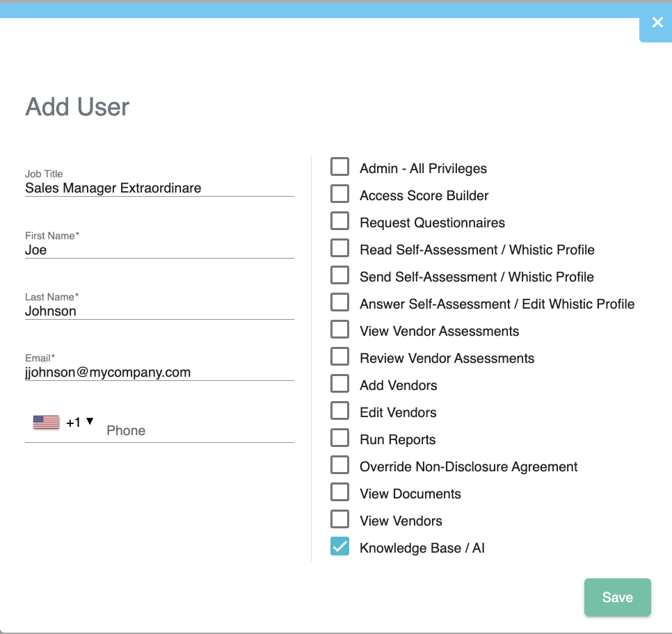Check the Admin - All Privileges box
The height and width of the screenshot is (634, 672).
339,167
